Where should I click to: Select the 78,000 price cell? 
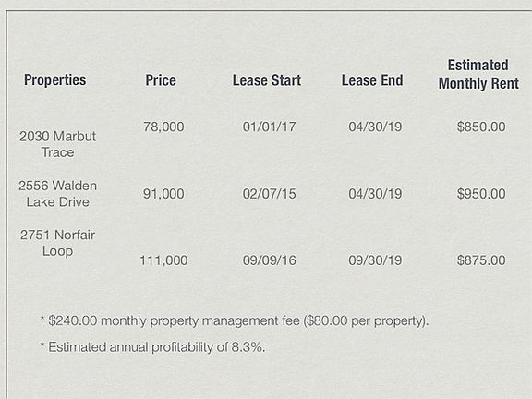(x=163, y=127)
